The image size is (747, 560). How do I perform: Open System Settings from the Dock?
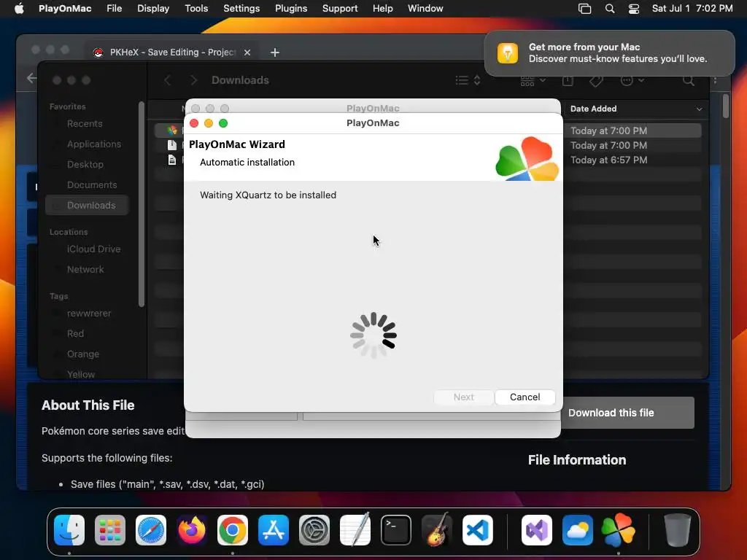click(x=314, y=530)
